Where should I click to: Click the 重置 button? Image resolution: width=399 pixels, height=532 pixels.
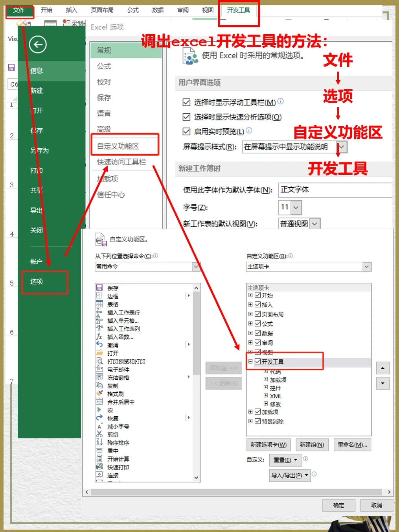point(285,460)
